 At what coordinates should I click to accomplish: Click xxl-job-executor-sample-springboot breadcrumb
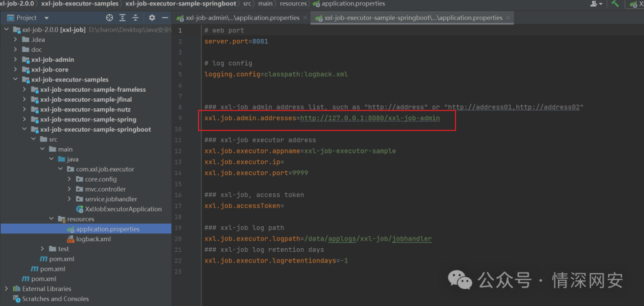click(181, 4)
